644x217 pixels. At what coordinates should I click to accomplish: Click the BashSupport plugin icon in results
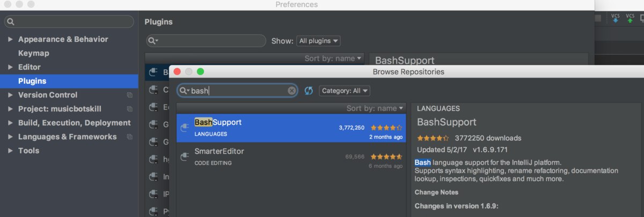pyautogui.click(x=185, y=128)
